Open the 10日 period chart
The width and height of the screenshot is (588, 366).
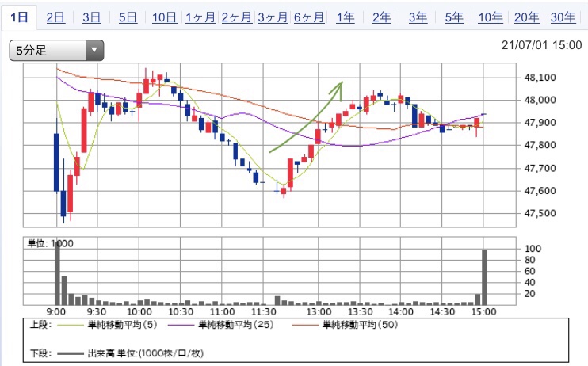[164, 17]
